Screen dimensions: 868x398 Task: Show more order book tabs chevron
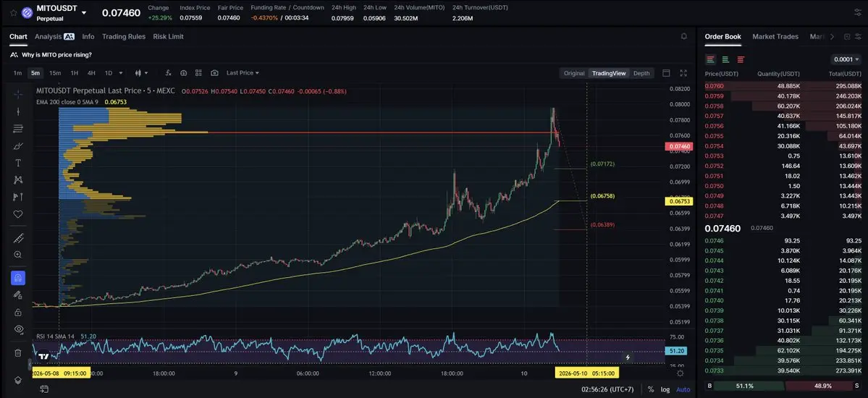[x=832, y=36]
